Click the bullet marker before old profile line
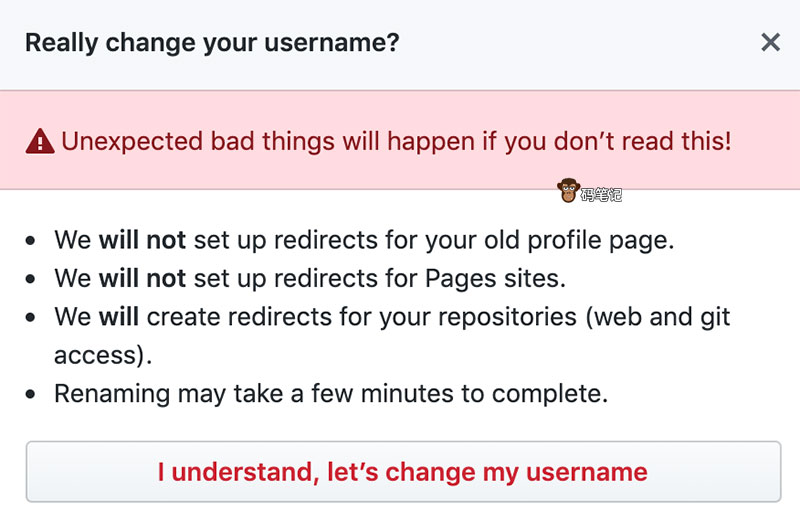 33,242
